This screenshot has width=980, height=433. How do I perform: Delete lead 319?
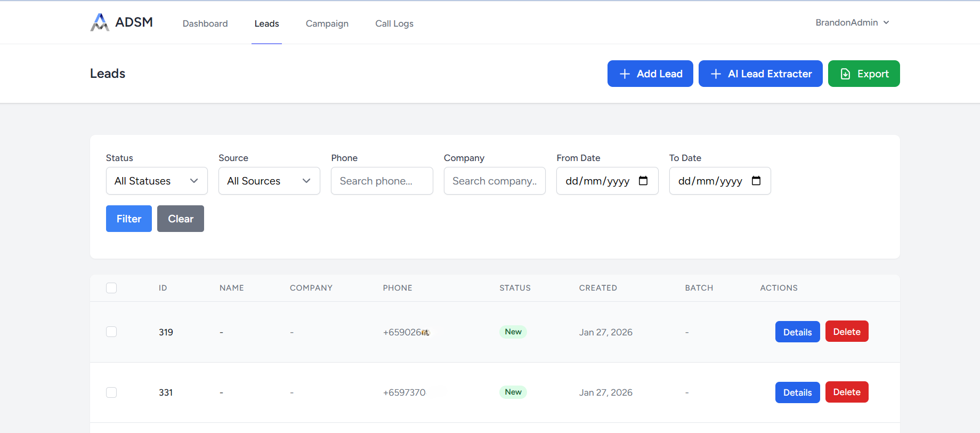click(x=847, y=331)
